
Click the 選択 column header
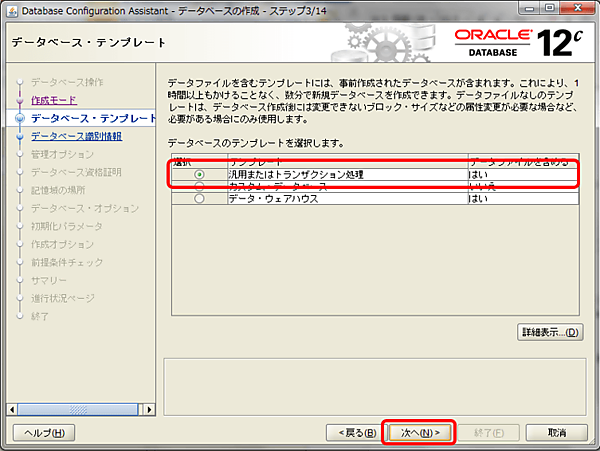[199, 162]
